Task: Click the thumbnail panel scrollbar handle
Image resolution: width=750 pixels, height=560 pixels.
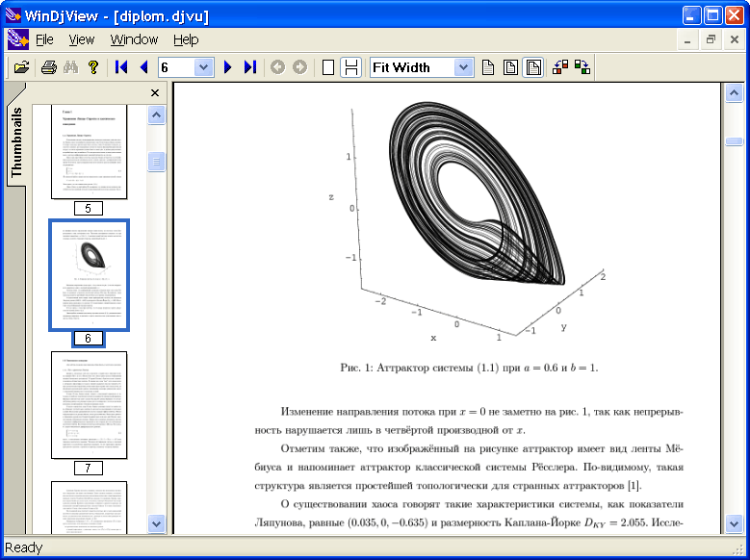Action: (x=156, y=163)
